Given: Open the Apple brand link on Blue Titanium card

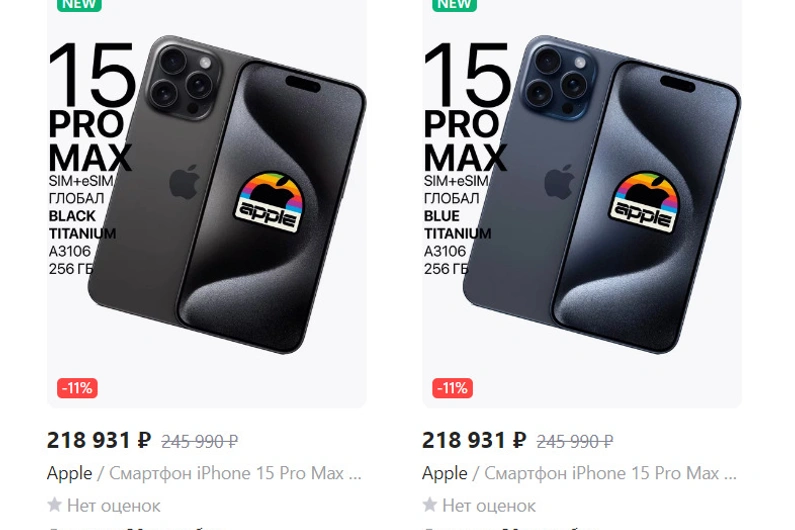Looking at the screenshot, I should (x=445, y=474).
